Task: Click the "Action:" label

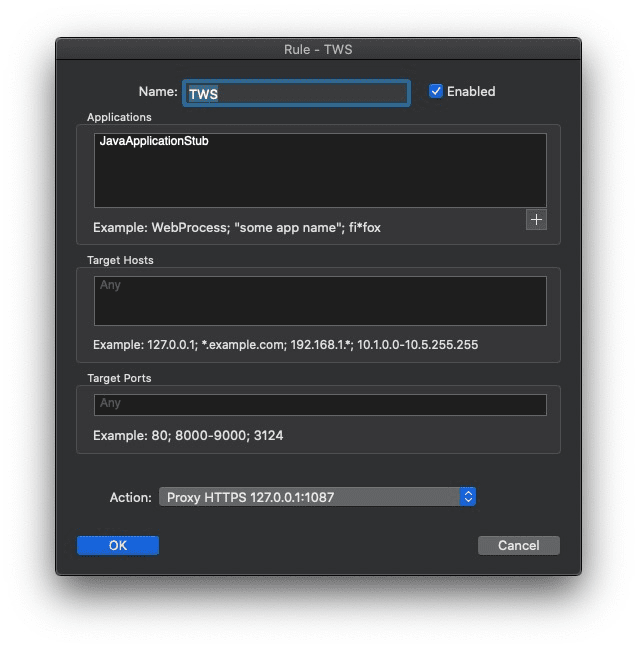Action: pos(130,497)
